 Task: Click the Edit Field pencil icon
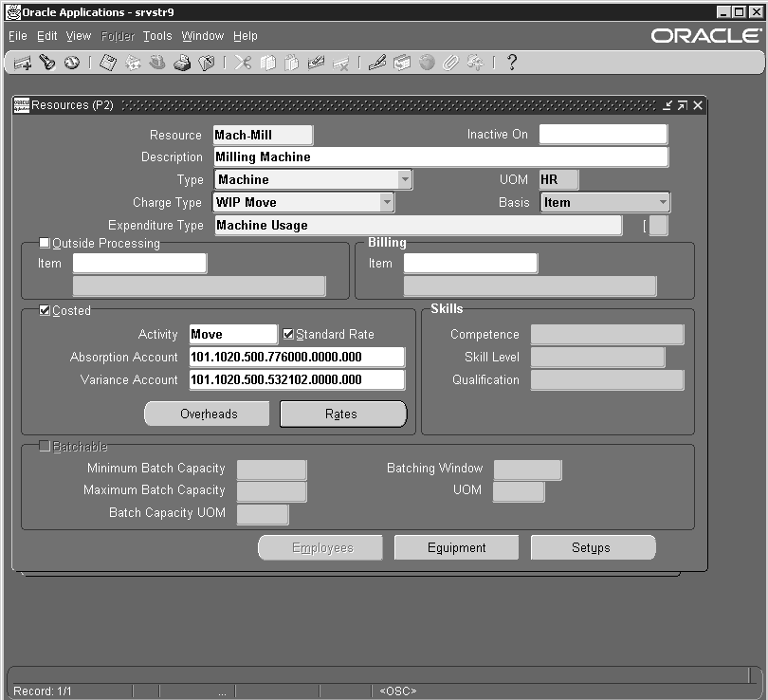point(377,63)
